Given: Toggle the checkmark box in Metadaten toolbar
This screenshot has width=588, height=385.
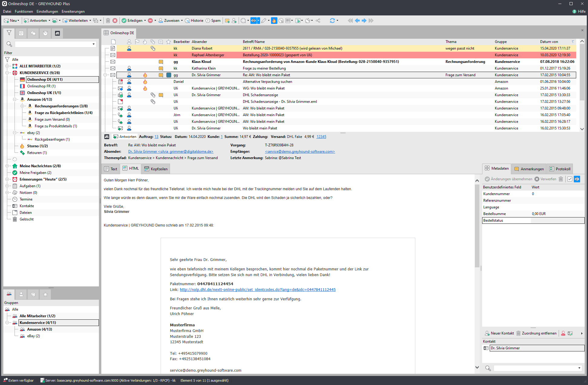Looking at the screenshot, I should [x=570, y=179].
